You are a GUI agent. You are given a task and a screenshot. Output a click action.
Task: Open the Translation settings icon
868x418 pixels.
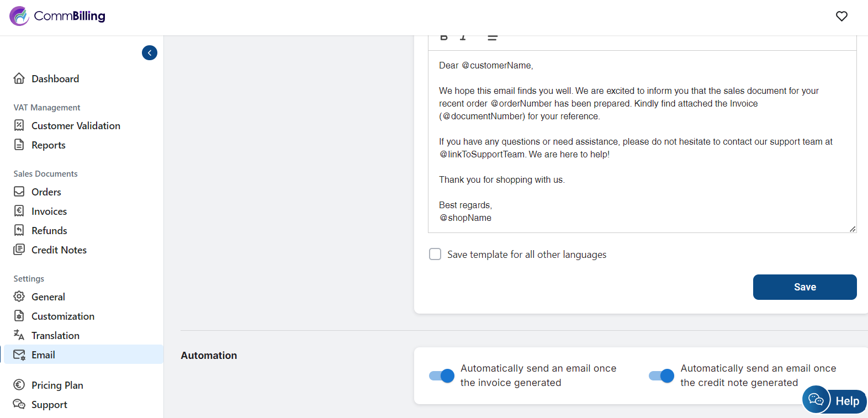coord(19,335)
